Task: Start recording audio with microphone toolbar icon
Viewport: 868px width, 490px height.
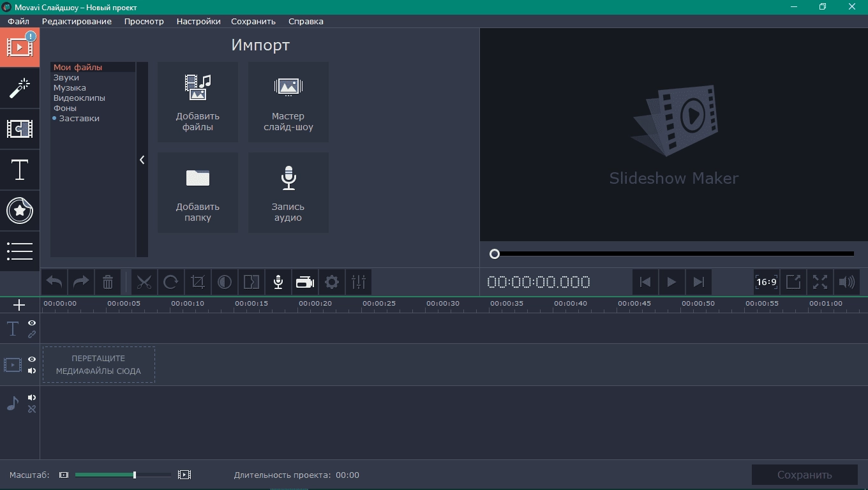Action: click(278, 282)
